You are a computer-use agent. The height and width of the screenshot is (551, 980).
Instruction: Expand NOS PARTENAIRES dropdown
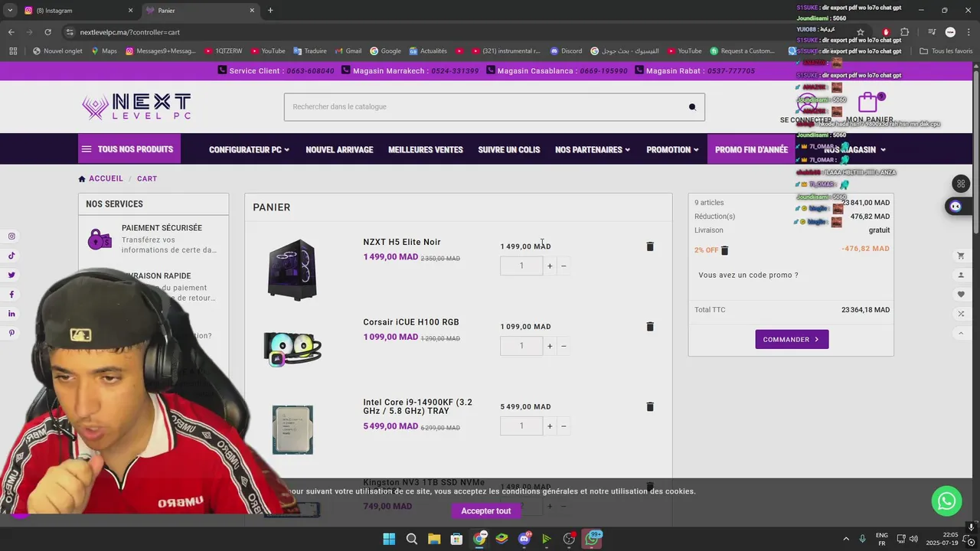[x=593, y=150]
